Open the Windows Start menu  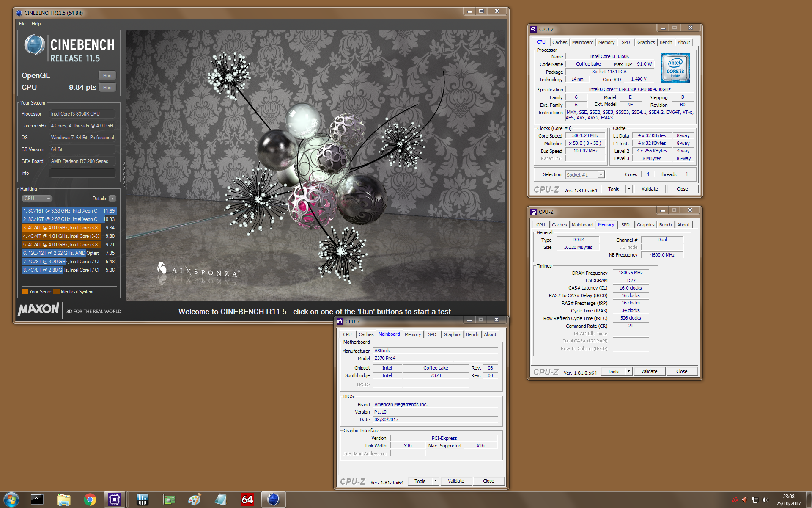pyautogui.click(x=11, y=500)
